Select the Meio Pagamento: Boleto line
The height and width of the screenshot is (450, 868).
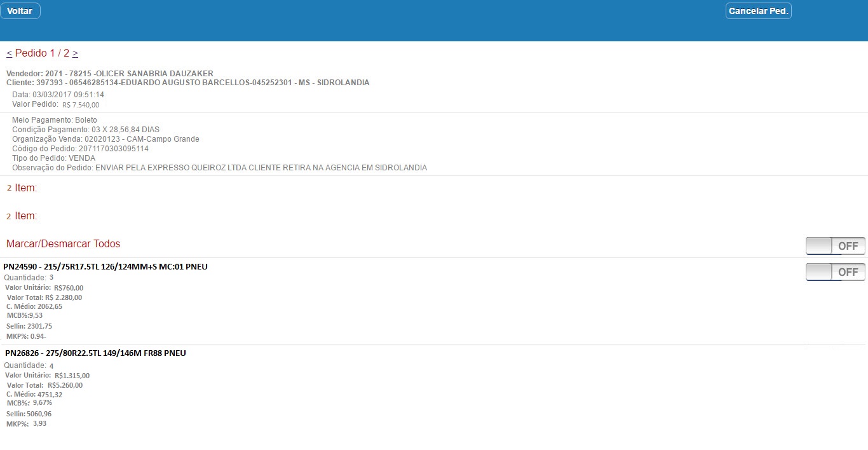pos(55,120)
